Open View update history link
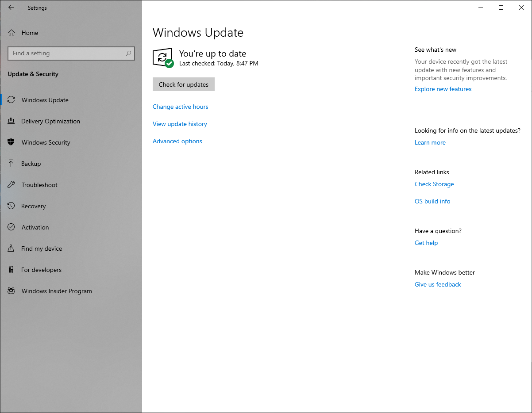The height and width of the screenshot is (413, 532). click(180, 124)
